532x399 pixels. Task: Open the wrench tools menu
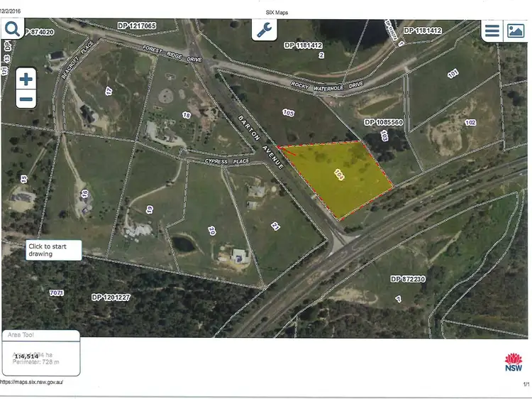(x=264, y=30)
